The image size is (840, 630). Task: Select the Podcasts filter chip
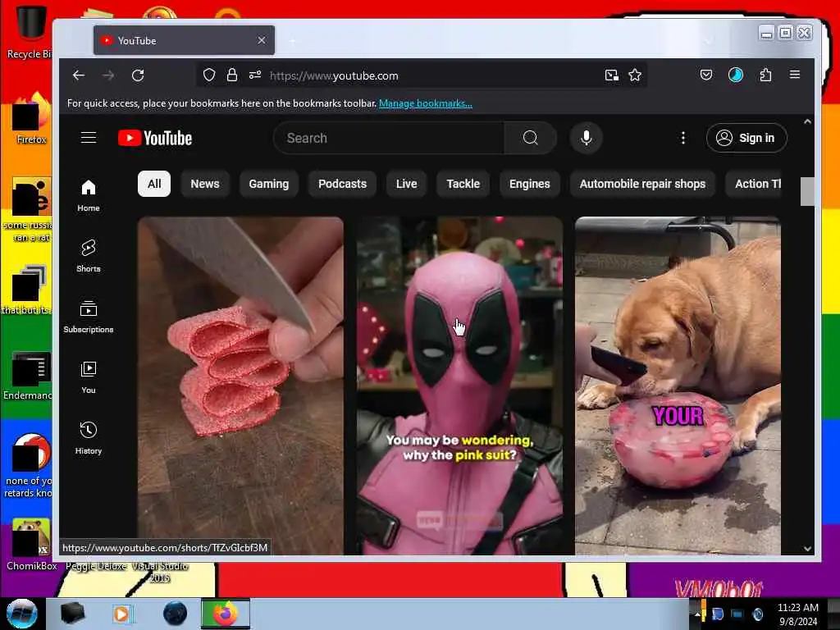coord(342,184)
